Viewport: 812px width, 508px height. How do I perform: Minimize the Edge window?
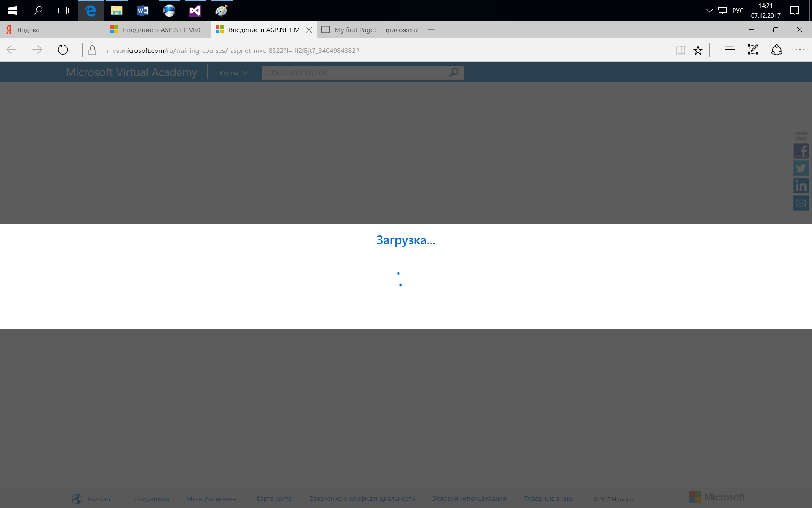tap(752, 30)
